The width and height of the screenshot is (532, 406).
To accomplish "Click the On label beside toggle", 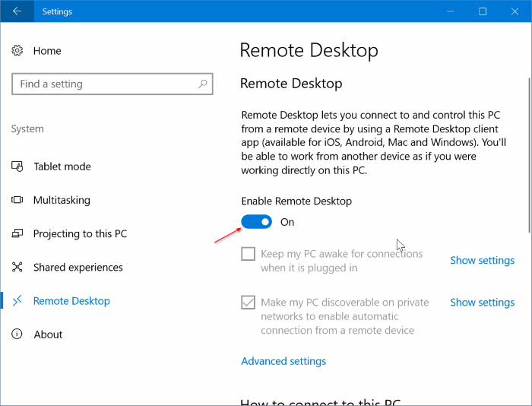I will click(x=287, y=222).
